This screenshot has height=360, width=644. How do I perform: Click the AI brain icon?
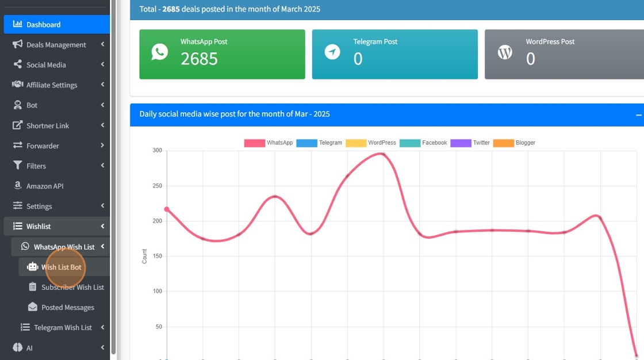17,347
